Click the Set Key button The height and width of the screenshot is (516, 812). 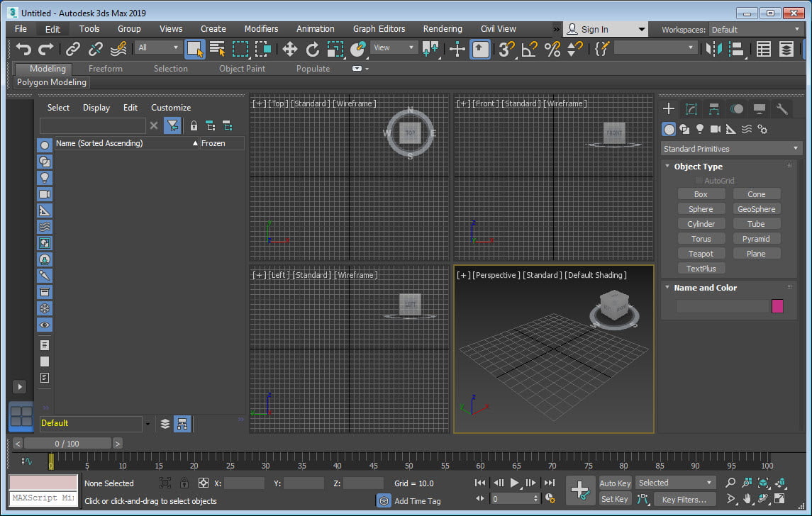615,499
